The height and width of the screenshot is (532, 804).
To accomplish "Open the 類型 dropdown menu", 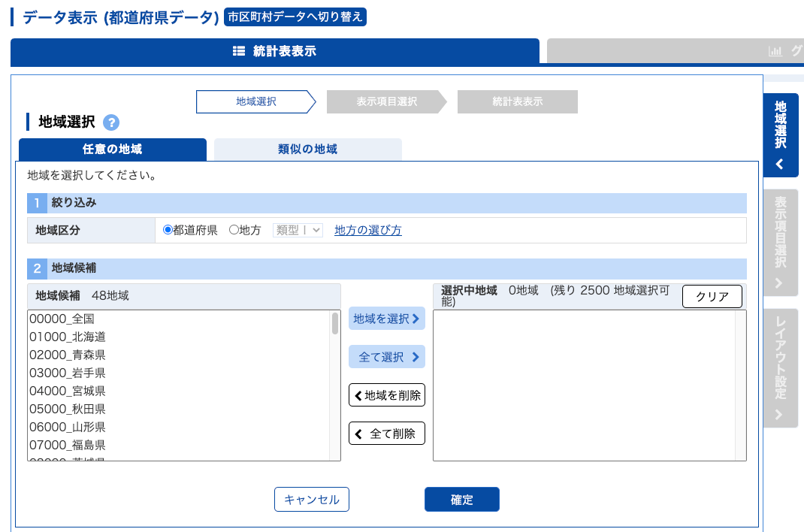I will (x=298, y=231).
